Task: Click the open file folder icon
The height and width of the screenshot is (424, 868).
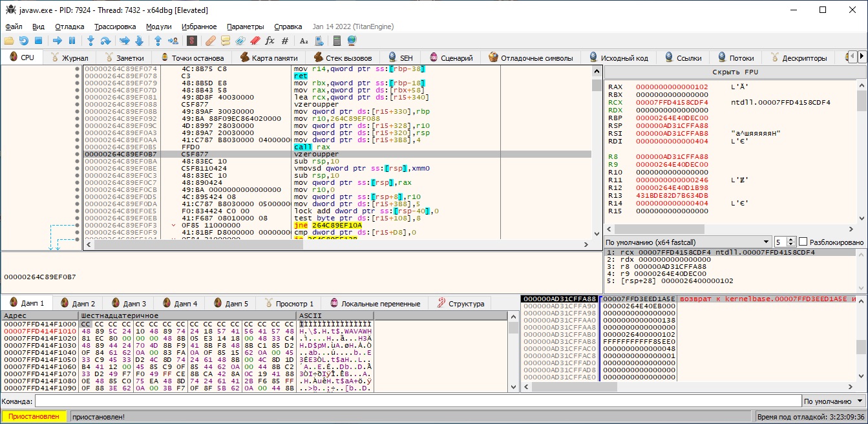Action: pyautogui.click(x=9, y=41)
